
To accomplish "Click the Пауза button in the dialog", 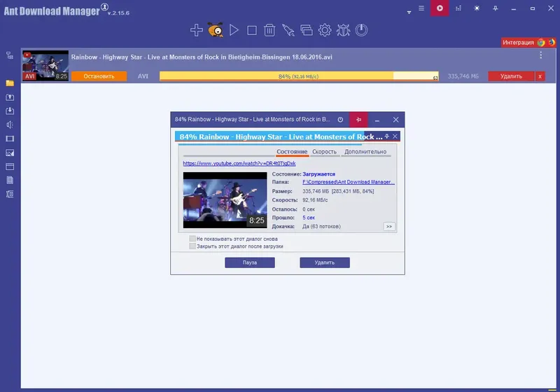I will tap(250, 262).
